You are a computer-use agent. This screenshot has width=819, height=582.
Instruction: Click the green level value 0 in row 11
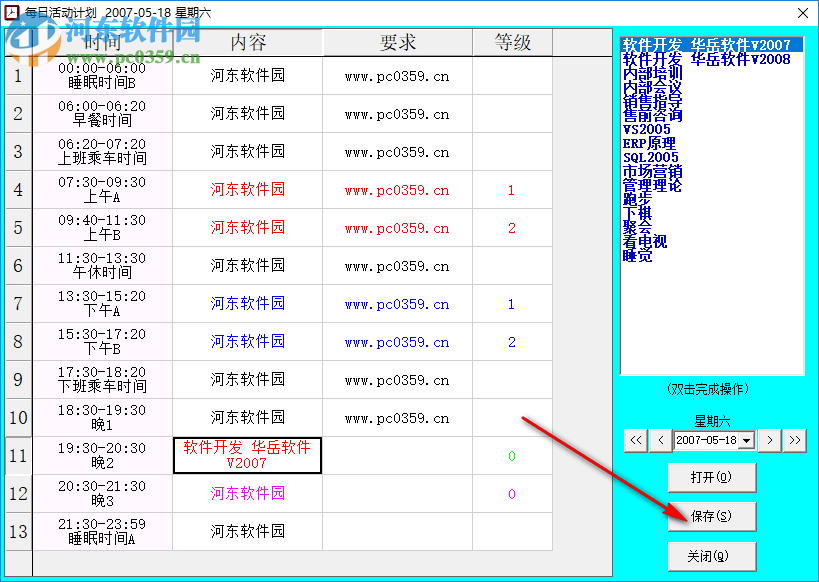[x=512, y=456]
